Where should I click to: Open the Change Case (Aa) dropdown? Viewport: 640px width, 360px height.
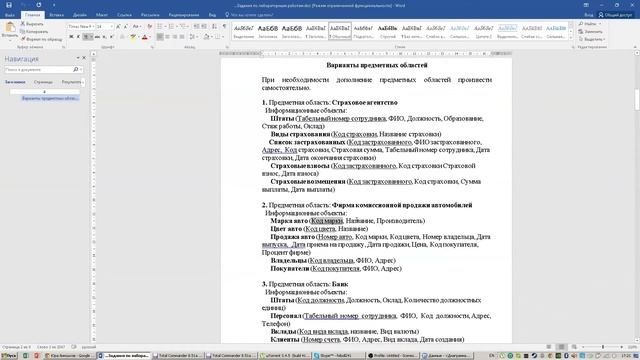137,27
